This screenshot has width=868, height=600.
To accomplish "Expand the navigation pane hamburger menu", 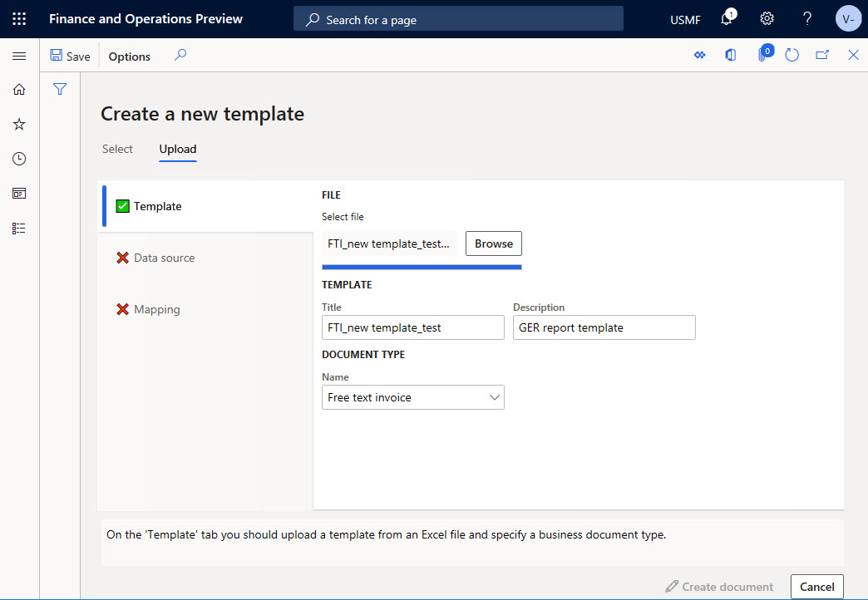I will [x=19, y=56].
